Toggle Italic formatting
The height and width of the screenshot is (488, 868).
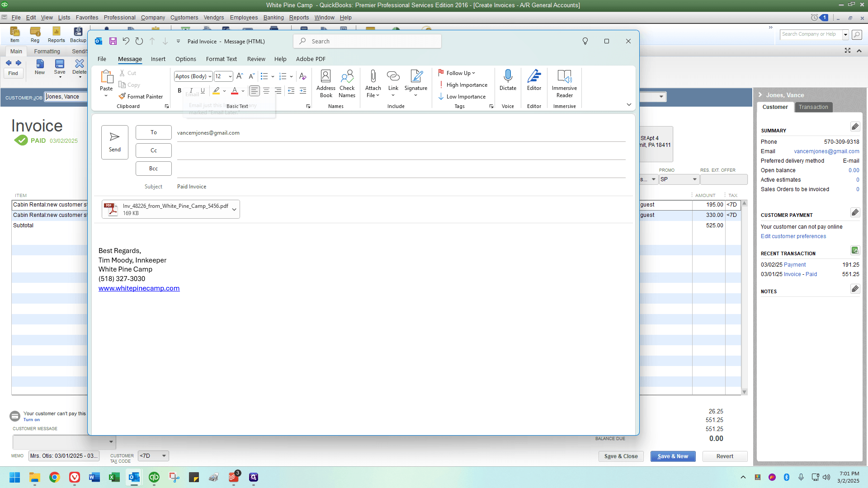(191, 91)
